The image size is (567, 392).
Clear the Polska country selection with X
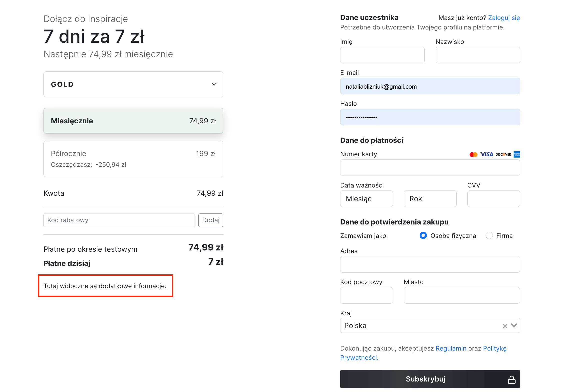coord(505,326)
